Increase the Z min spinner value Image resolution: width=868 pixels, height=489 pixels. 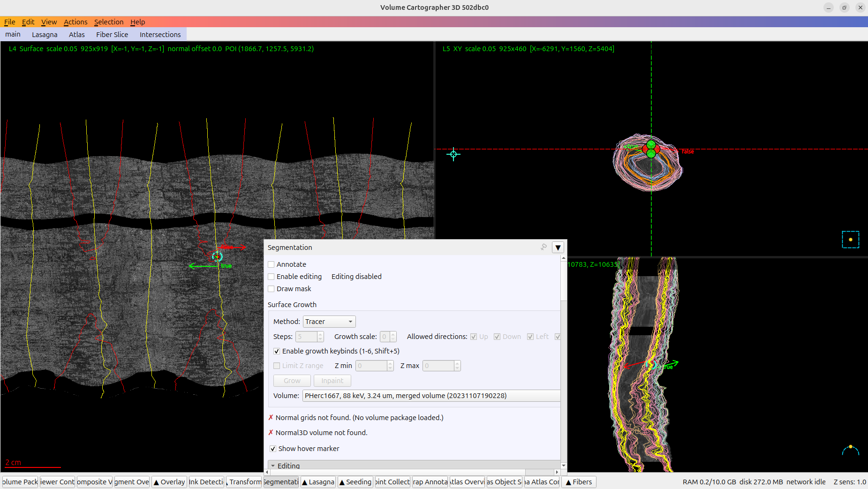(390, 363)
